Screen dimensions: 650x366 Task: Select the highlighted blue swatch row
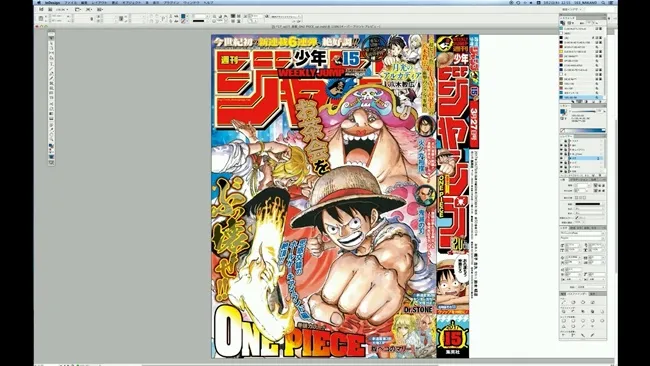(x=581, y=97)
